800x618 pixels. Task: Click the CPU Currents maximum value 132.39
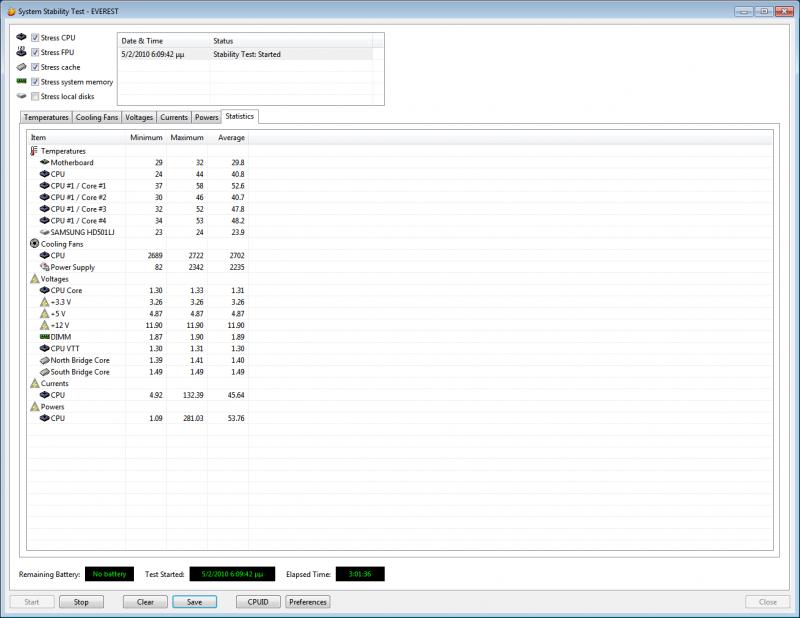[x=193, y=395]
